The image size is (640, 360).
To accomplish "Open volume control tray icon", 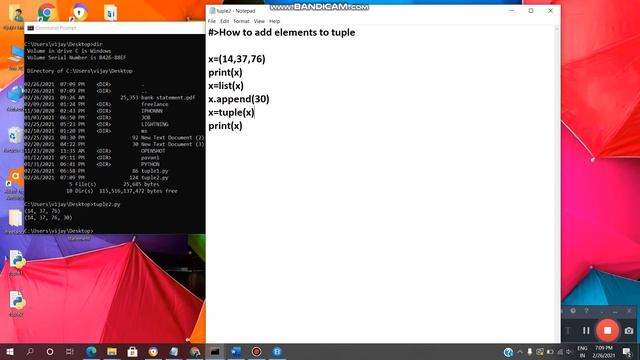I will [x=569, y=351].
